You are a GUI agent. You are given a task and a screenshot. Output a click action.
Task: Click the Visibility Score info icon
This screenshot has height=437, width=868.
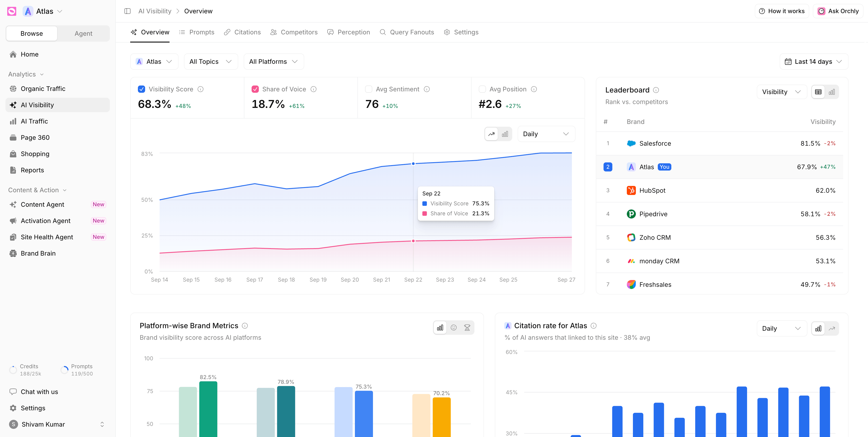click(x=200, y=89)
